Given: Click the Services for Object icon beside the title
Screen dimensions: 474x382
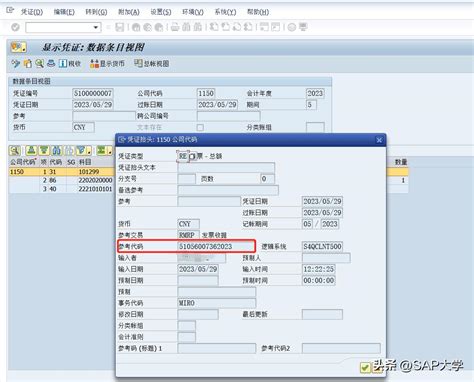Looking at the screenshot, I should tap(18, 47).
